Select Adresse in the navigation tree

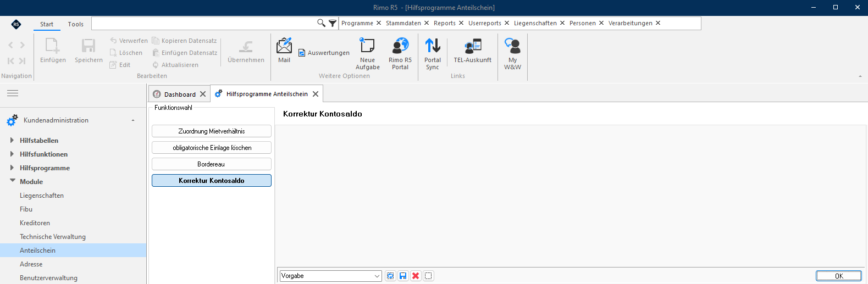click(31, 264)
